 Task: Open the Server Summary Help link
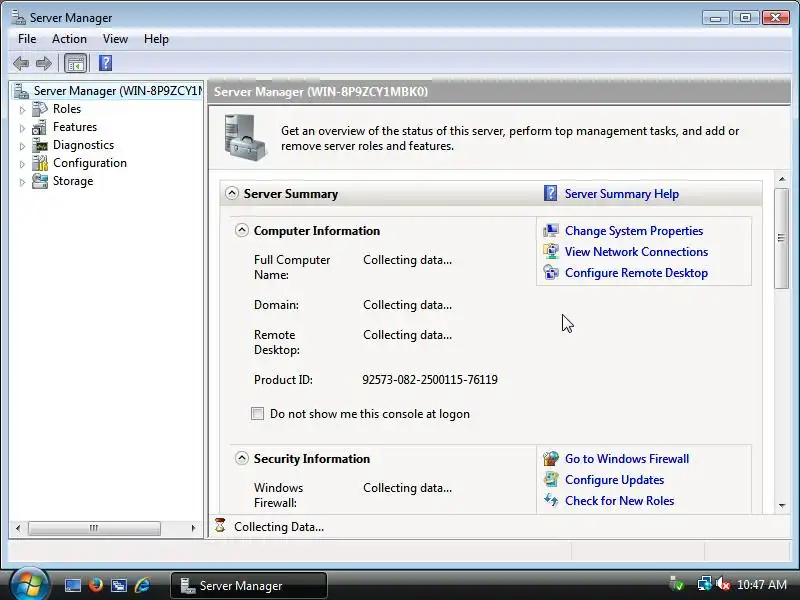tap(621, 194)
